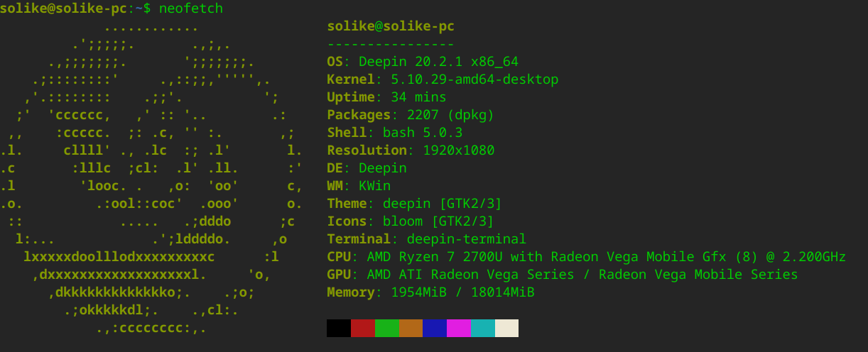Screen dimensions: 868x352
Task: Click the blue color swatch
Action: point(435,328)
